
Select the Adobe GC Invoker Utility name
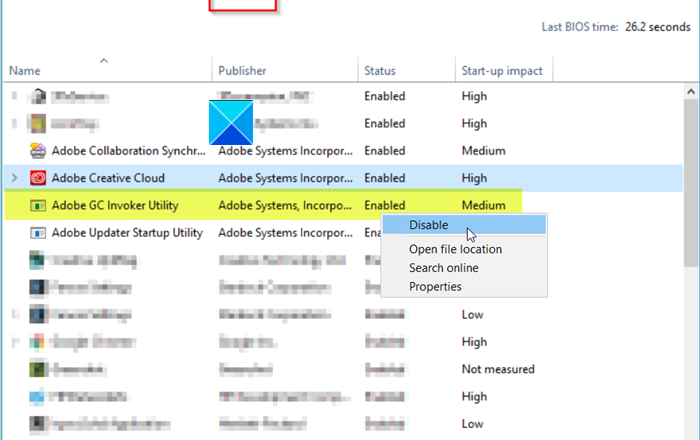[x=115, y=205]
